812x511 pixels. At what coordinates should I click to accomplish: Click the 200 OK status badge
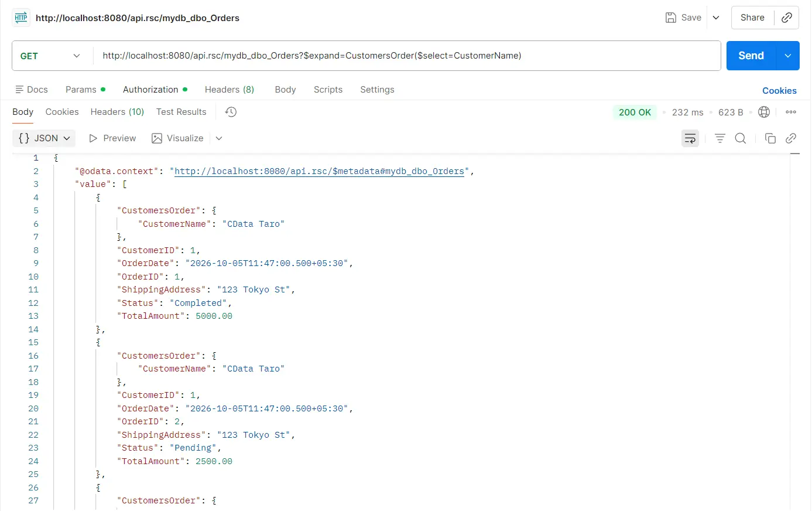pyautogui.click(x=635, y=112)
